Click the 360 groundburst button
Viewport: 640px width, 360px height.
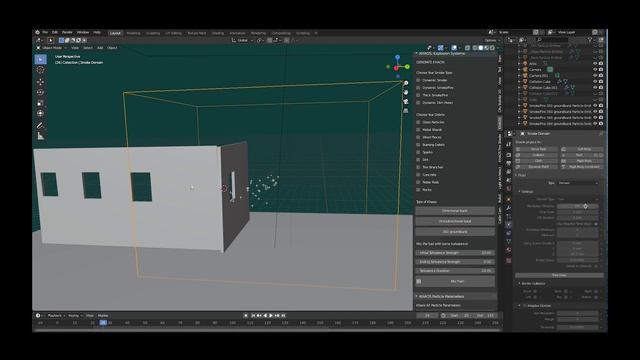point(455,232)
